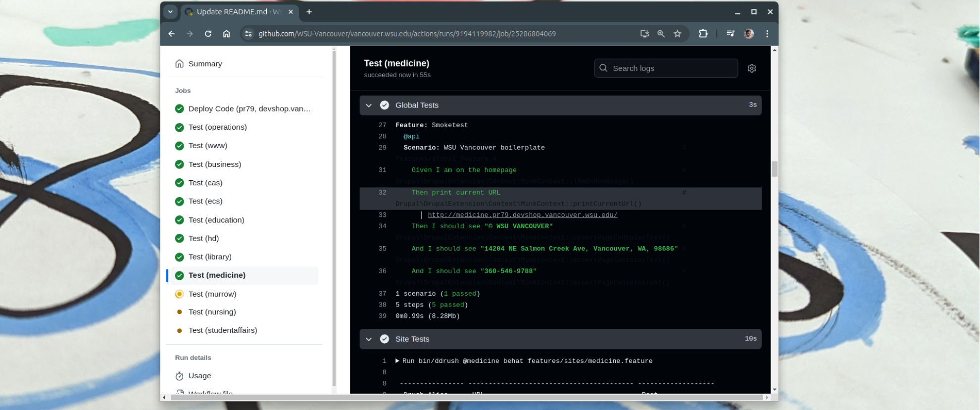This screenshot has height=410, width=980.
Task: Click the "0m0.99s (8.28Mb)" line
Action: [428, 316]
